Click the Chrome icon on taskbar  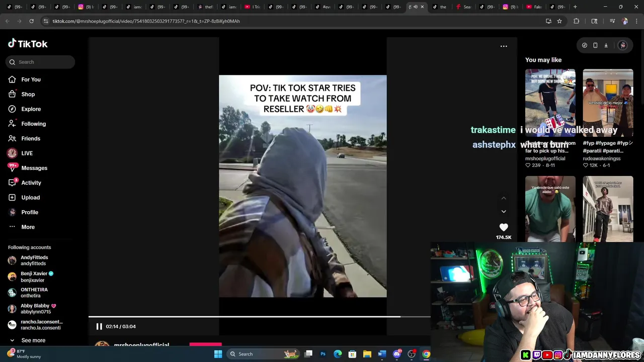426,354
